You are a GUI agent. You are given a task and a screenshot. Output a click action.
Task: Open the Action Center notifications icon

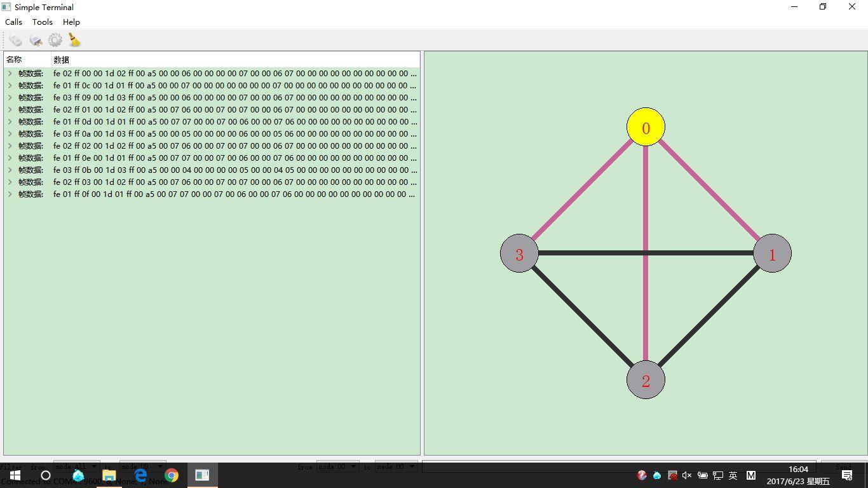coord(847,475)
